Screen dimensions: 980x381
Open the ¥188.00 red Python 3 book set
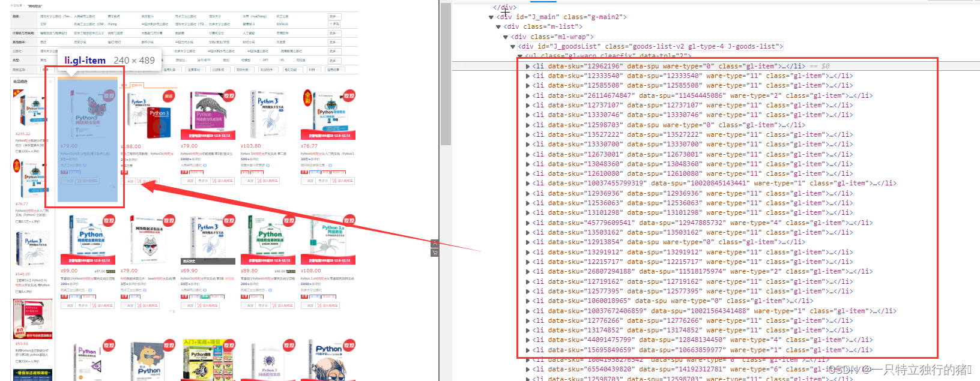tap(148, 116)
